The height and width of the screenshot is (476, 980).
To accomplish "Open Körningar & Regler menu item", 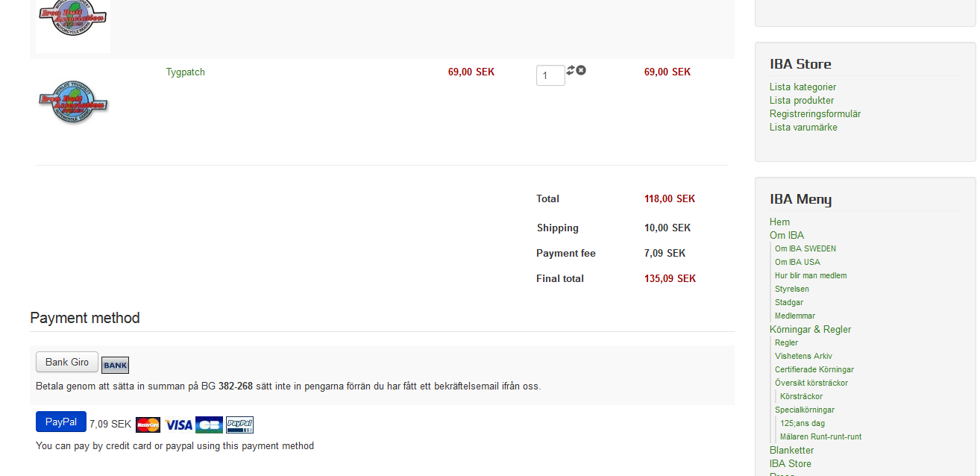I will click(810, 330).
